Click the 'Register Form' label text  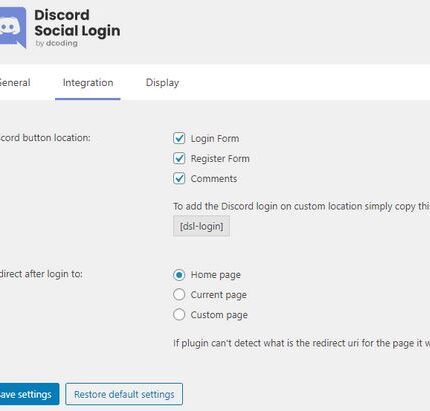[220, 158]
